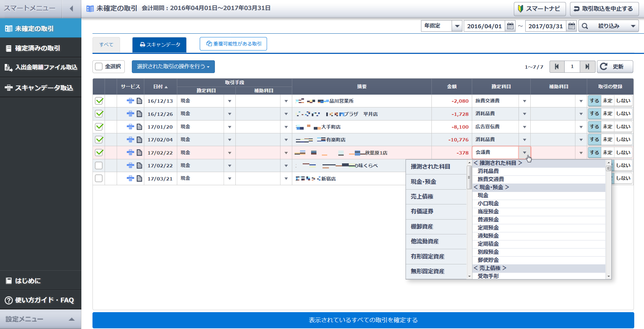Screen dimensions: 644x329
Task: Uncheck the 16/12/26 transaction checkbox
Action: click(99, 114)
